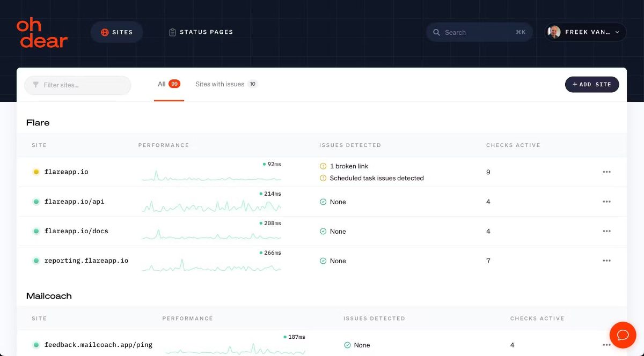Click the Filter sites input field
Viewport: 644px width, 356px height.
(x=78, y=85)
